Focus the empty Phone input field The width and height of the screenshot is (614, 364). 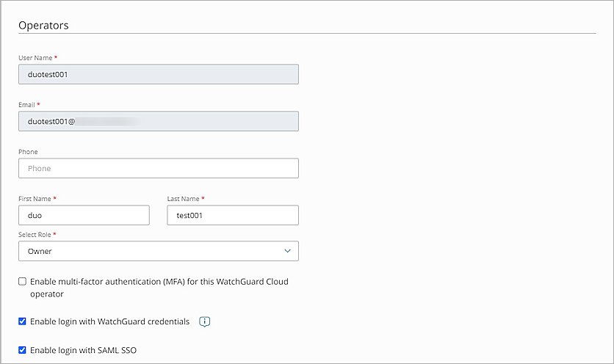click(x=158, y=168)
